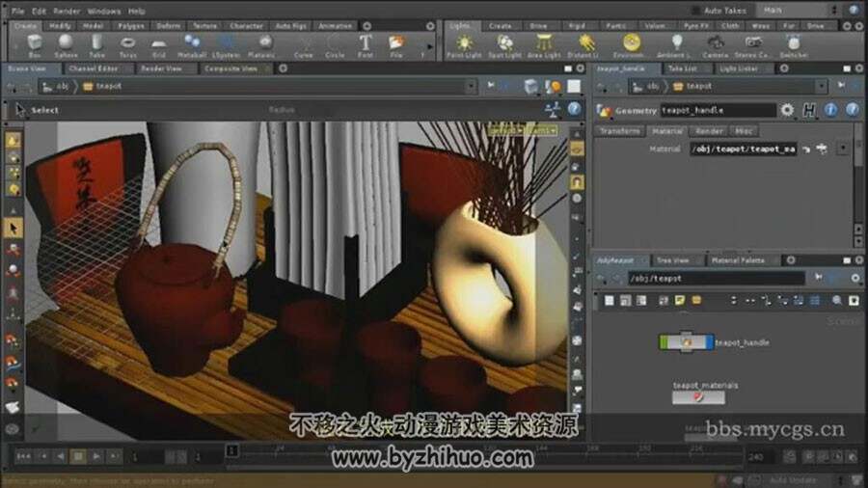Select the Sphere shelf tool
Image resolution: width=868 pixels, height=488 pixels.
coord(66,46)
